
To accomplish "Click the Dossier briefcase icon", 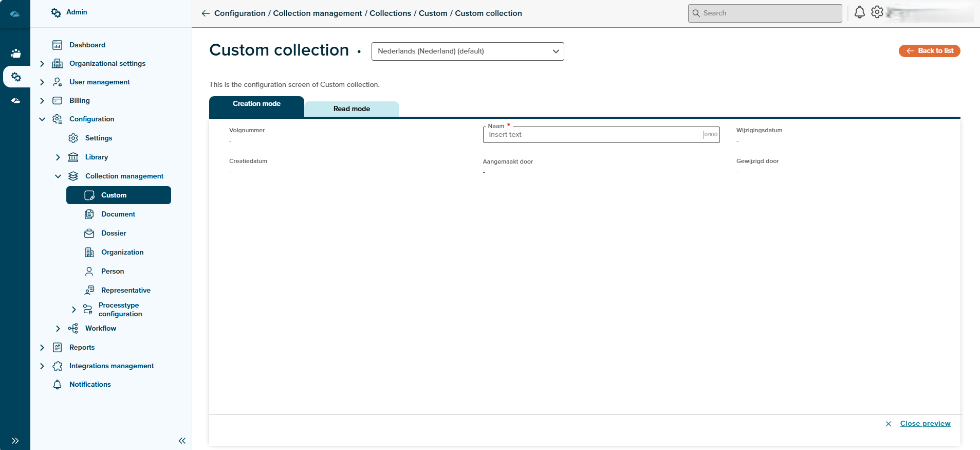I will coord(89,233).
